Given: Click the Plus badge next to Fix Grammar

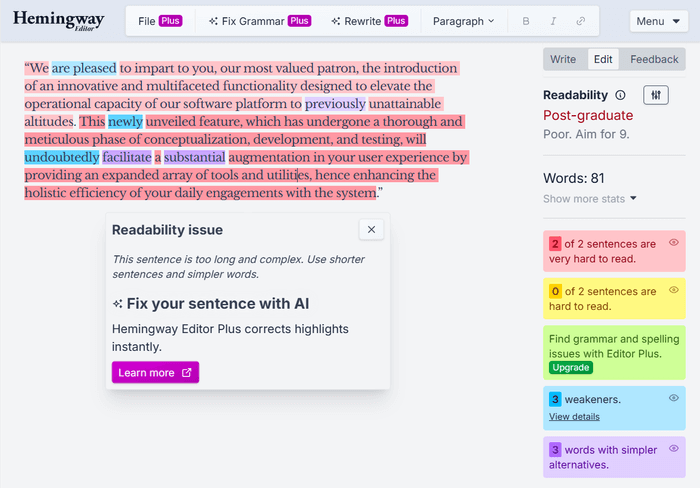Looking at the screenshot, I should pyautogui.click(x=299, y=21).
